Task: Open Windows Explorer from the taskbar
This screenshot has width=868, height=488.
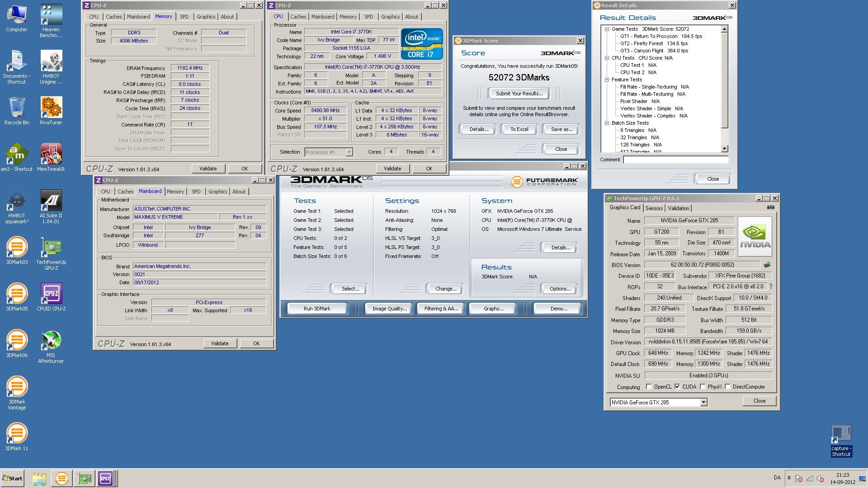Action: [39, 479]
